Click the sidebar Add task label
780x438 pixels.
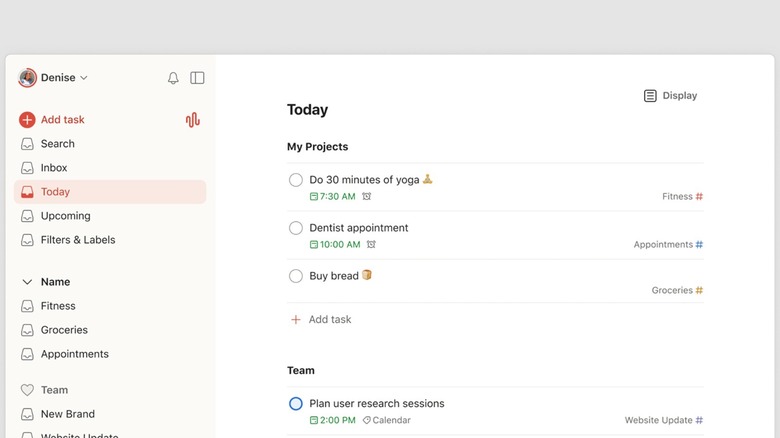[63, 119]
